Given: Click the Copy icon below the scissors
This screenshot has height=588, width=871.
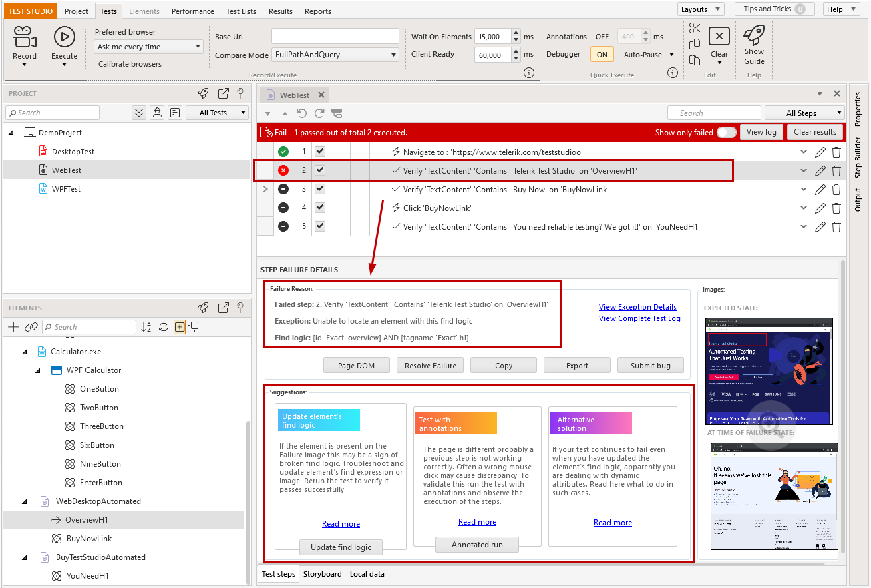Looking at the screenshot, I should click(695, 44).
